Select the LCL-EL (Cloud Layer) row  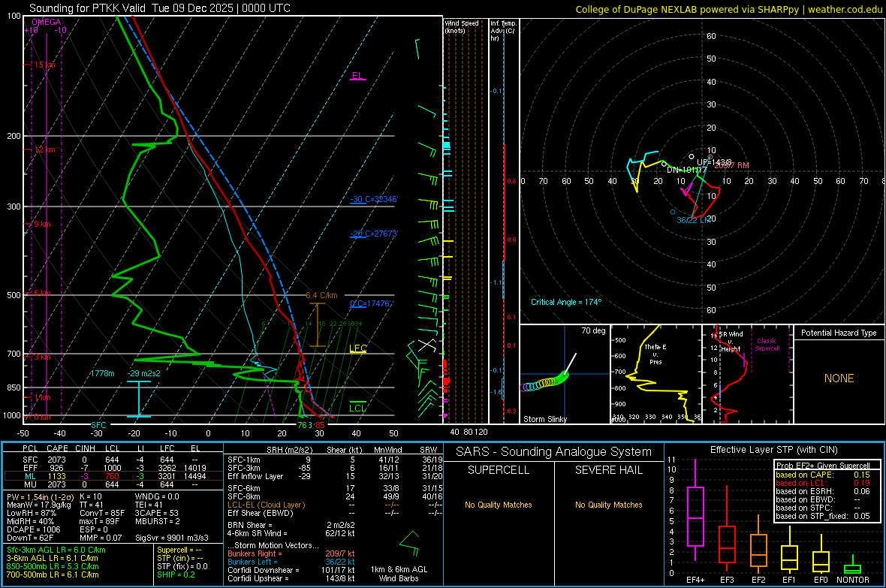tap(335, 505)
